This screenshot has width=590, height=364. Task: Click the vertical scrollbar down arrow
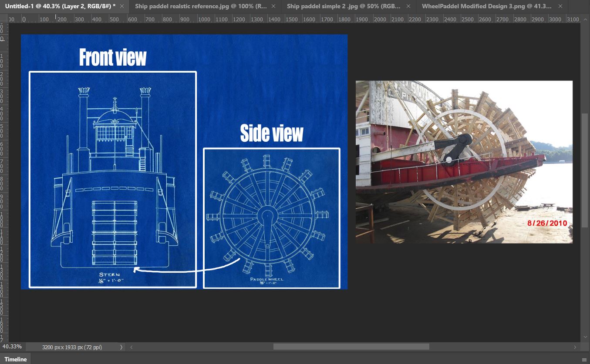[x=585, y=337]
